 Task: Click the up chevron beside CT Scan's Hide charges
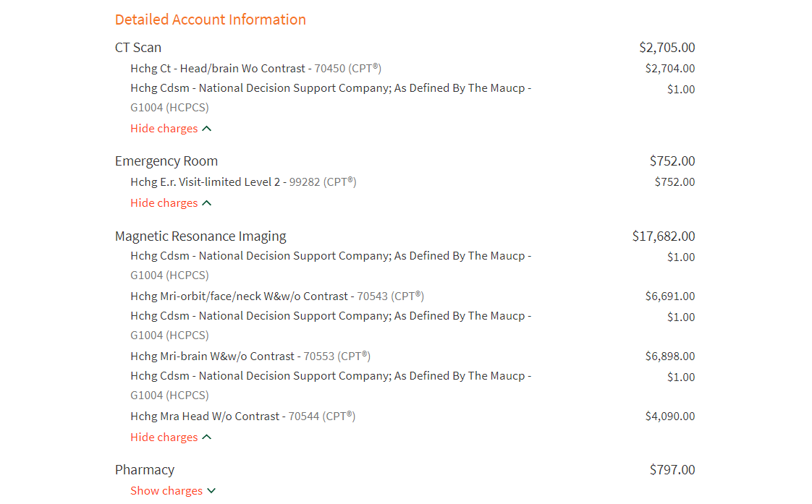point(207,129)
